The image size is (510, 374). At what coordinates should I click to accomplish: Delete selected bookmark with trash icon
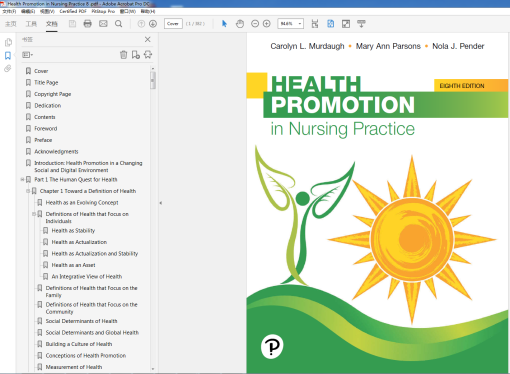(x=123, y=55)
